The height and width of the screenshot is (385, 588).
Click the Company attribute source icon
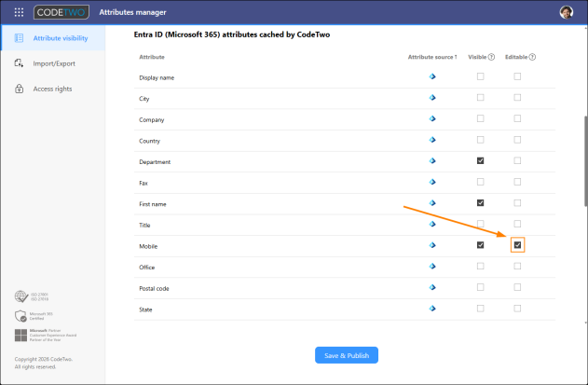[x=432, y=118]
